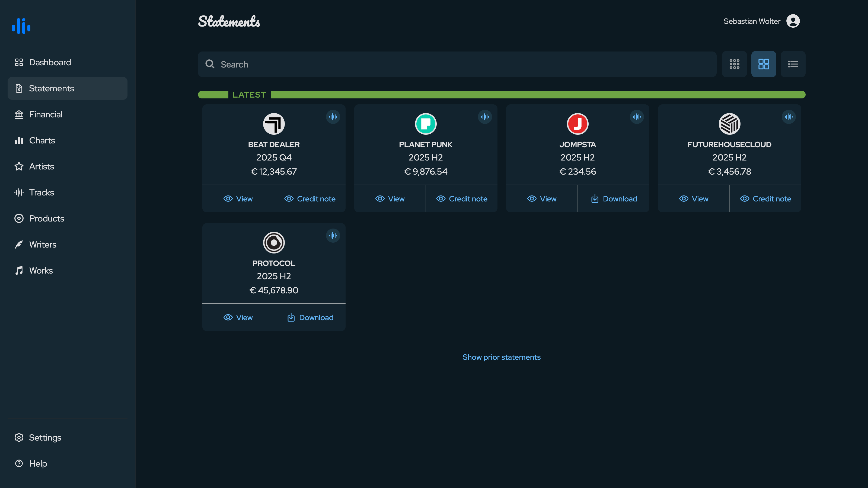The width and height of the screenshot is (868, 488).
Task: Click the € 9,876.54 amount
Action: [426, 172]
